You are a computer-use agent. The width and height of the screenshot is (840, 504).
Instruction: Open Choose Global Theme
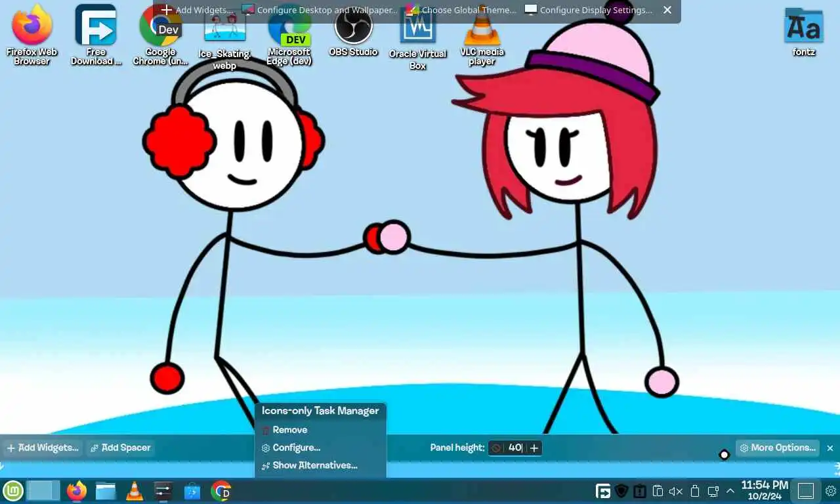click(461, 10)
